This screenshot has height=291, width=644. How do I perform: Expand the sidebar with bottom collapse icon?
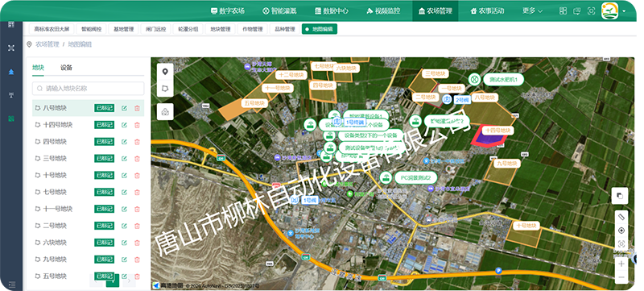(11, 285)
